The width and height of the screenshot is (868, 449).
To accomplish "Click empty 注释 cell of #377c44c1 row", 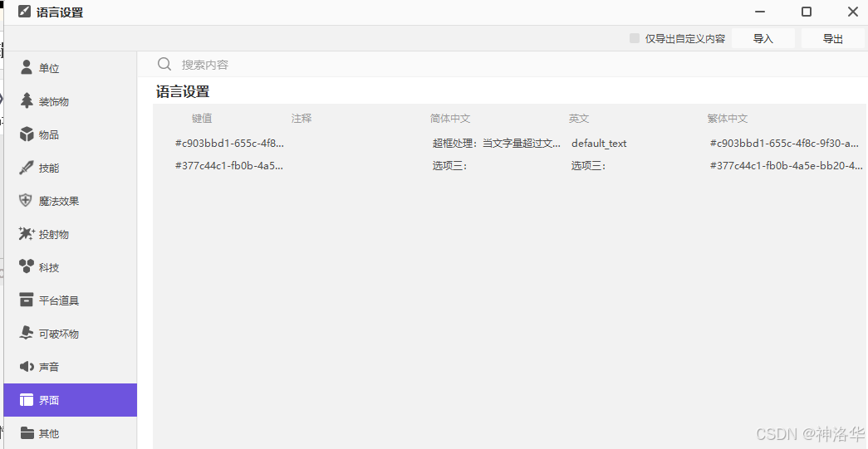I will [357, 165].
